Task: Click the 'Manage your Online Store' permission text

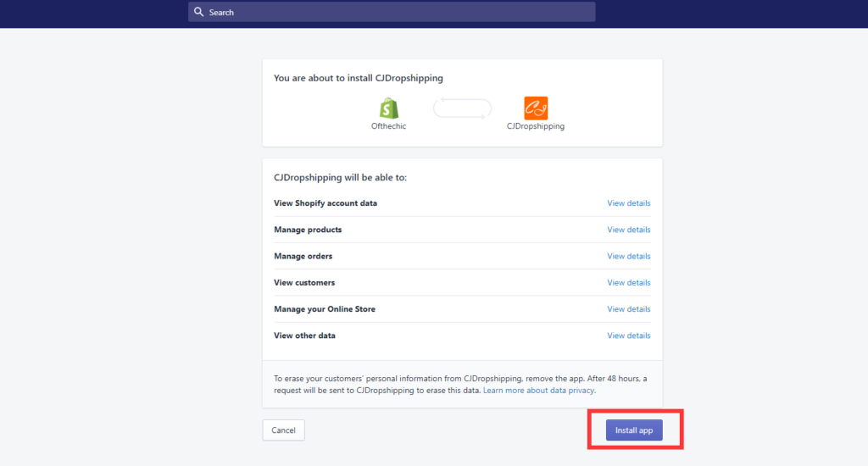Action: 325,309
